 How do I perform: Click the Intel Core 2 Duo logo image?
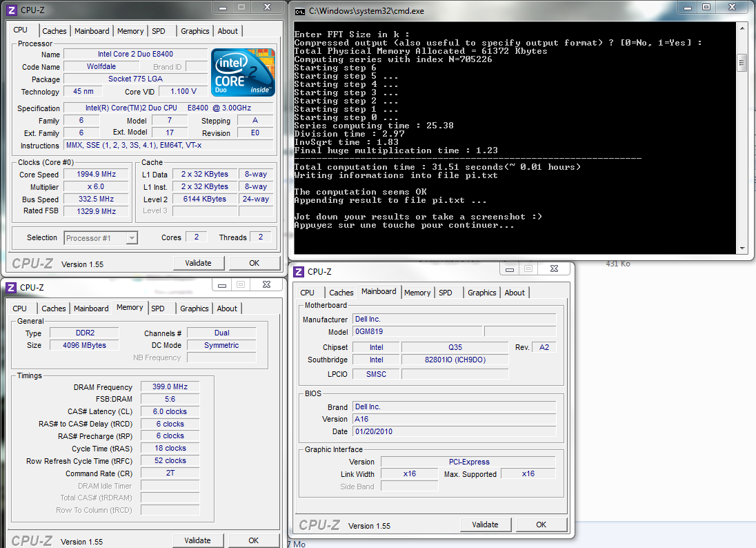click(x=243, y=72)
